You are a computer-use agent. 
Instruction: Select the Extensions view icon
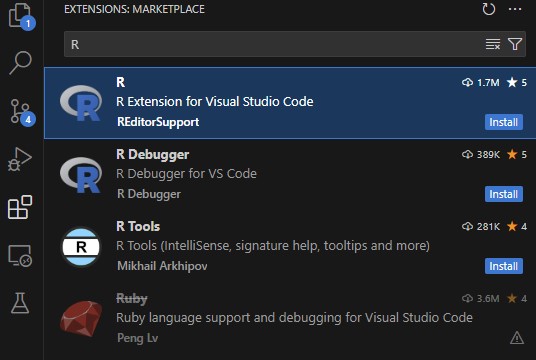(20, 207)
